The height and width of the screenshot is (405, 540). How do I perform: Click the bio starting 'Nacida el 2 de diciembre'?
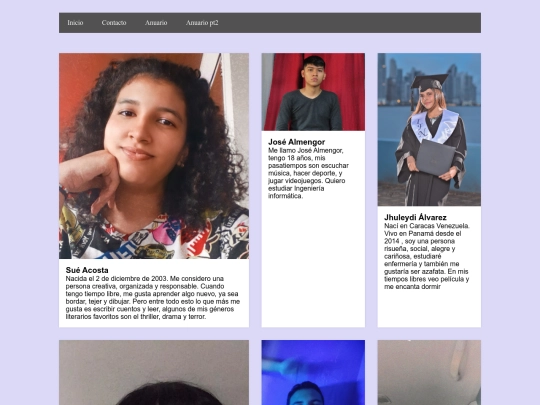tap(153, 298)
